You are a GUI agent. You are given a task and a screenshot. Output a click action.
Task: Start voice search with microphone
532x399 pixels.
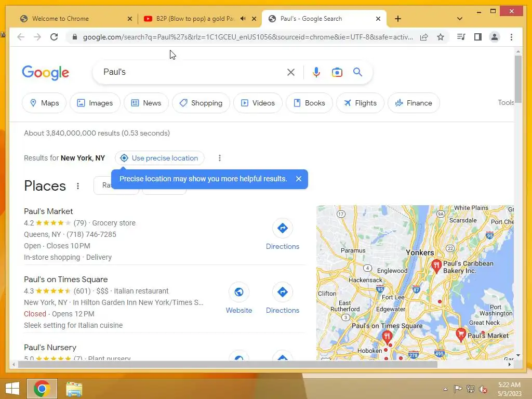(x=316, y=72)
